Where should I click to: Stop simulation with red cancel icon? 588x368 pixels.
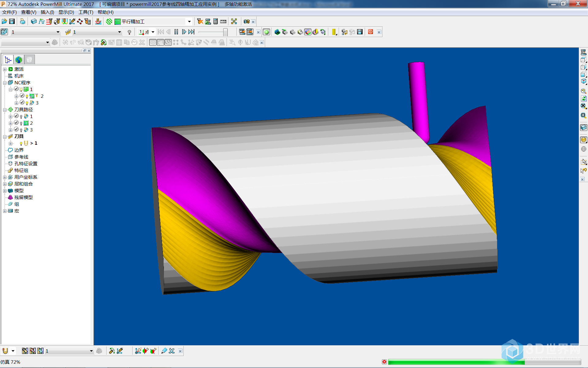[x=384, y=362]
